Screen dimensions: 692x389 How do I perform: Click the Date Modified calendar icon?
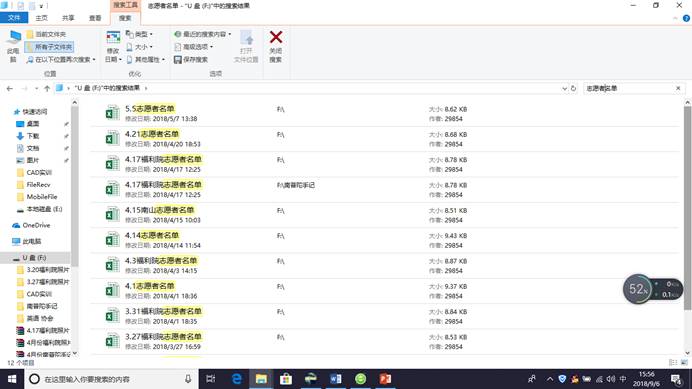pos(113,38)
